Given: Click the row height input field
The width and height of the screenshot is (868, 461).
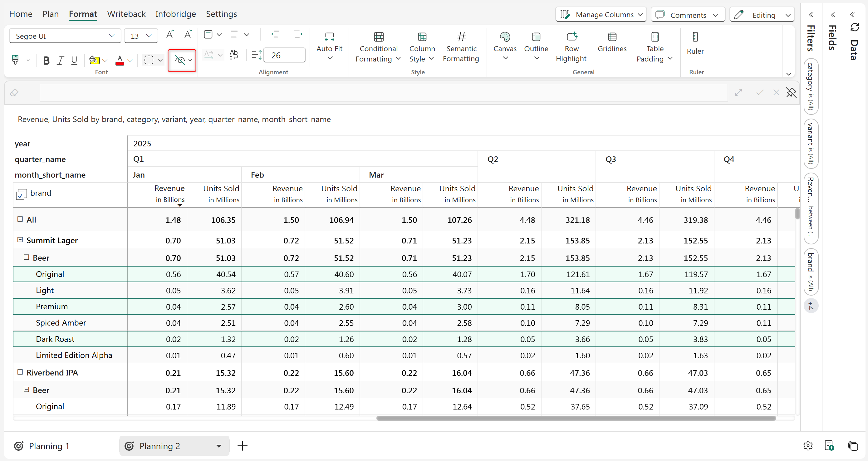Looking at the screenshot, I should (x=284, y=55).
